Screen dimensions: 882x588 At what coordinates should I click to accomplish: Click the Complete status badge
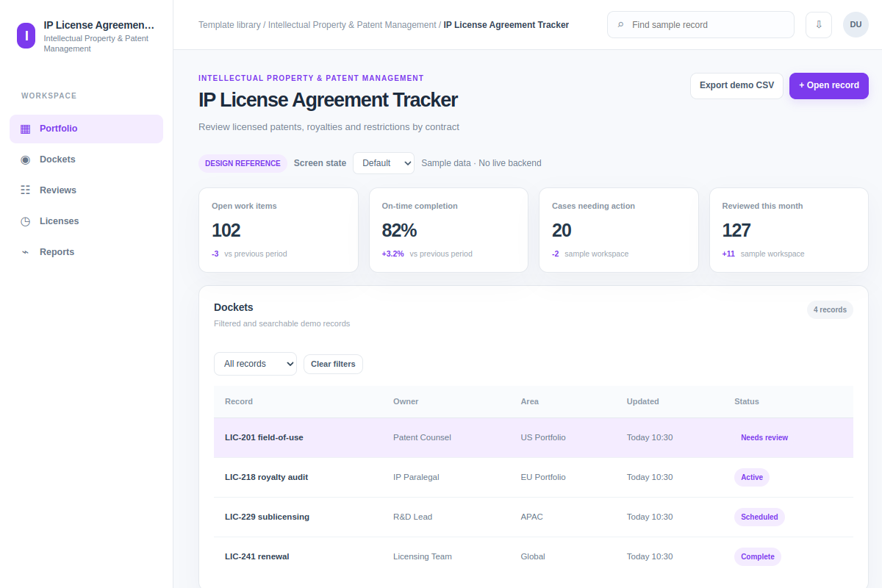[x=758, y=556]
